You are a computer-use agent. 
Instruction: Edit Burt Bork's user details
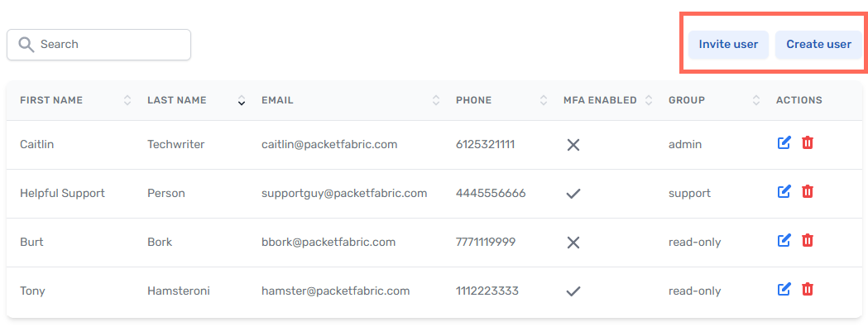(784, 241)
